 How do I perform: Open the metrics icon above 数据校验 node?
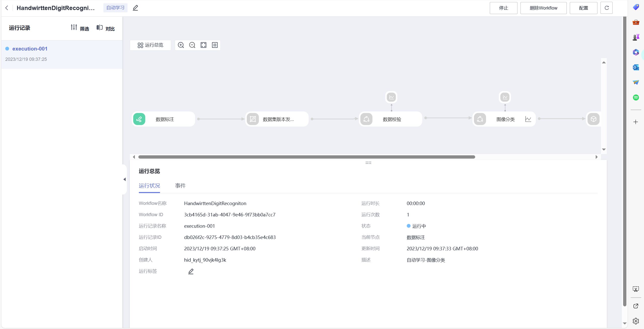coord(391,97)
